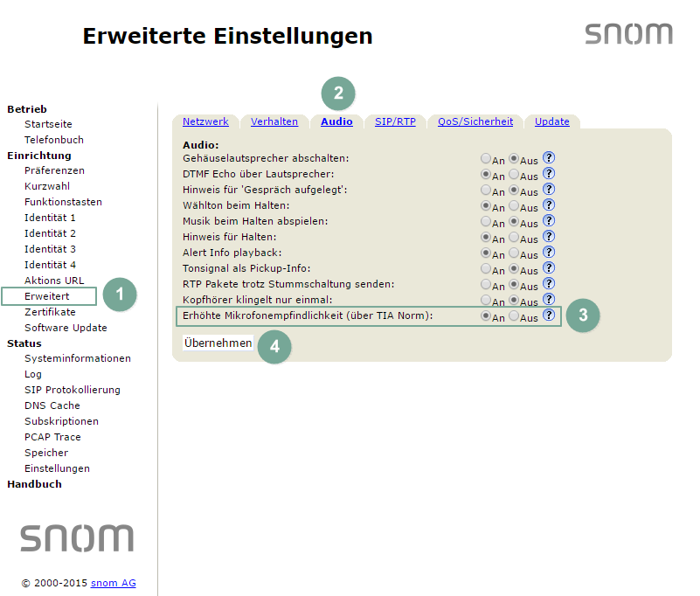Click help icon for Alert Info playback
Viewport: 700px width, 596px height.
(549, 253)
